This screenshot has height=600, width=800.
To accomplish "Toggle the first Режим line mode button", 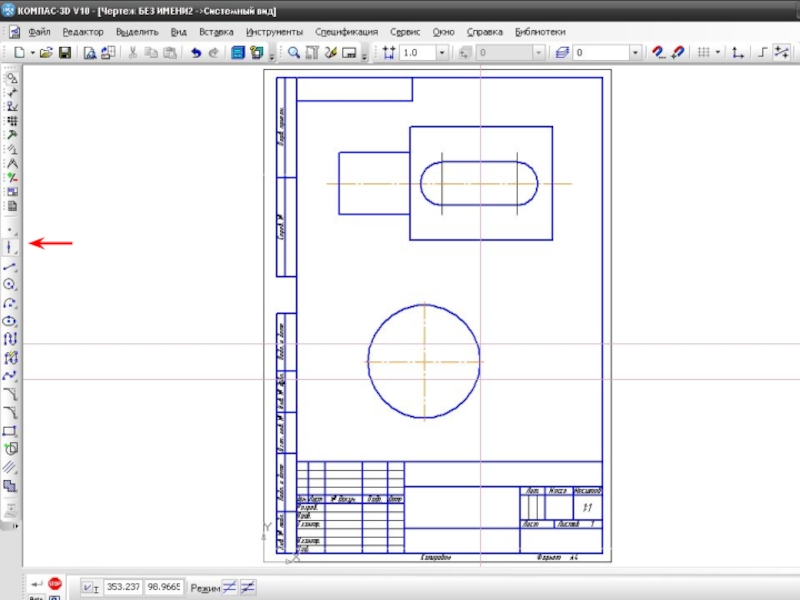I will click(229, 587).
